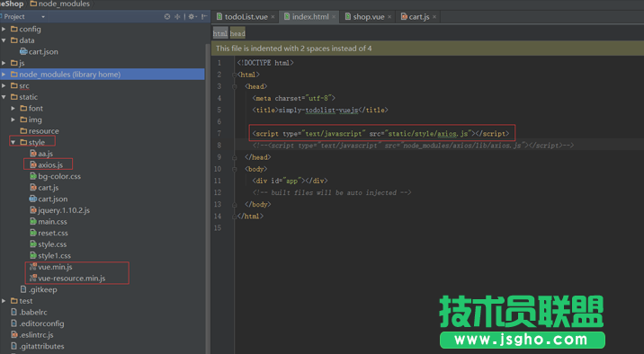Switch to the shop.vue tab

tap(369, 17)
